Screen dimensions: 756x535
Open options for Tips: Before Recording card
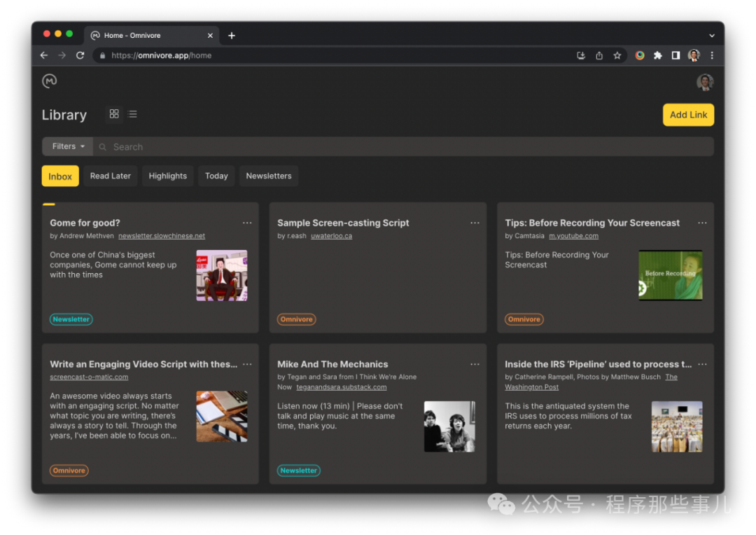(703, 223)
